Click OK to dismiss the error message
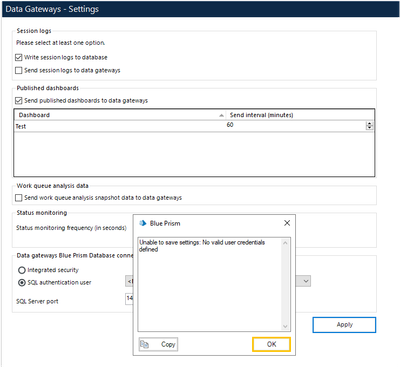The image size is (400, 367). [x=271, y=344]
